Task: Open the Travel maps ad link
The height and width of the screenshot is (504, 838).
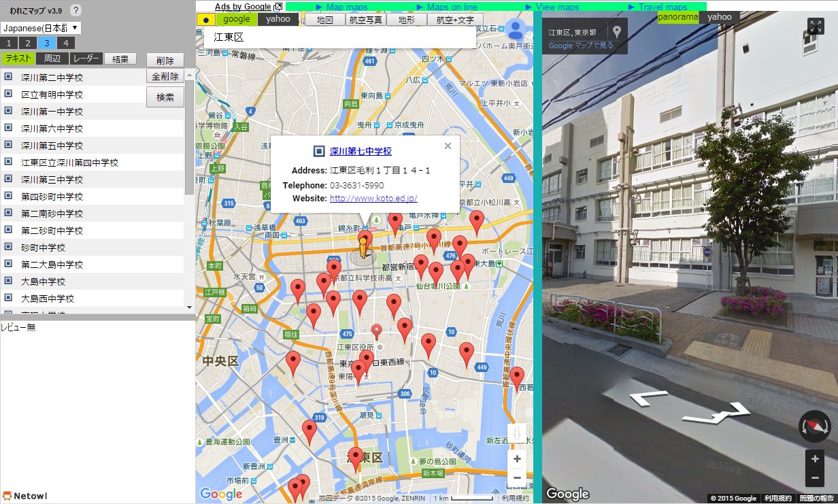Action: click(663, 7)
